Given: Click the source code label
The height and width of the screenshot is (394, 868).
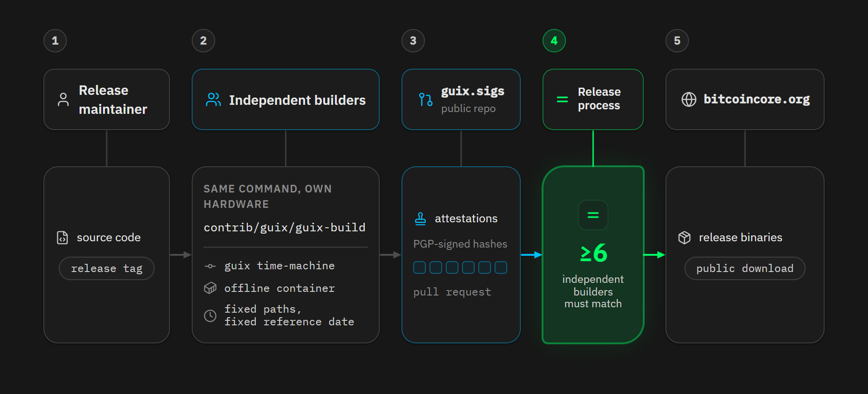Looking at the screenshot, I should coord(108,238).
